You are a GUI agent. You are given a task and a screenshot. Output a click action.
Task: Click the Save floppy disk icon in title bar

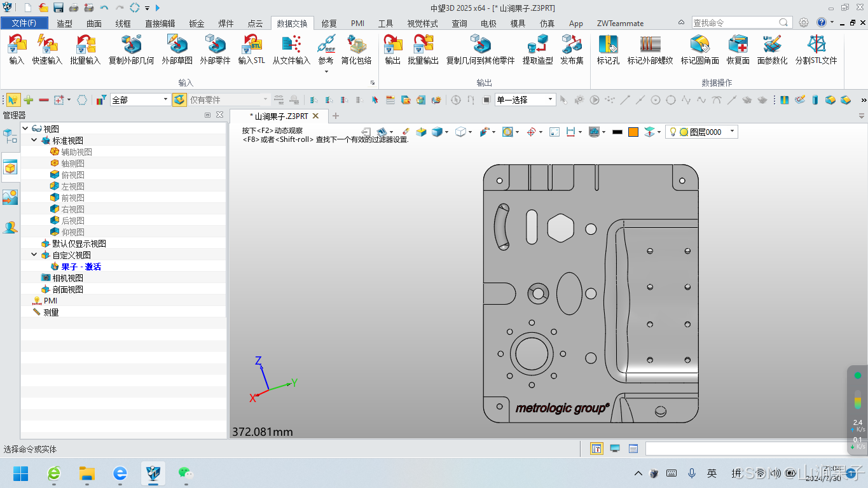point(59,8)
